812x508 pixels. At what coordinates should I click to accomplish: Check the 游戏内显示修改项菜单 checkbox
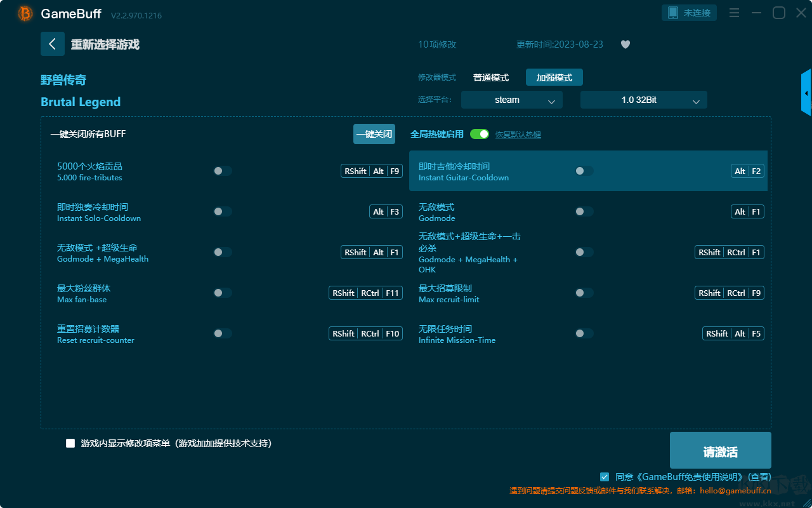pyautogui.click(x=70, y=443)
